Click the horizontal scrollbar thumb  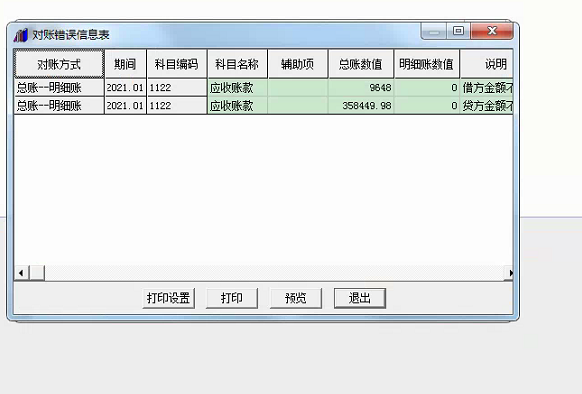[37, 273]
